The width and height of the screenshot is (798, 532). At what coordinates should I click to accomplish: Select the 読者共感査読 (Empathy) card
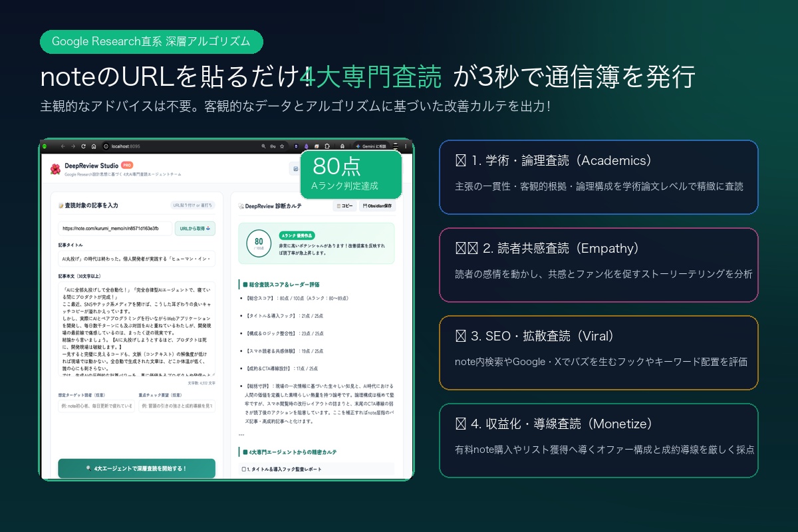598,265
